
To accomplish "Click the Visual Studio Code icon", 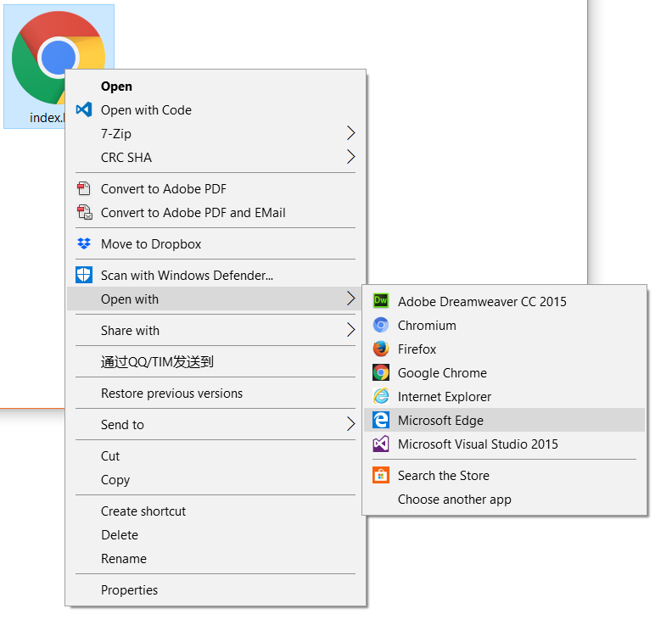I will click(84, 110).
